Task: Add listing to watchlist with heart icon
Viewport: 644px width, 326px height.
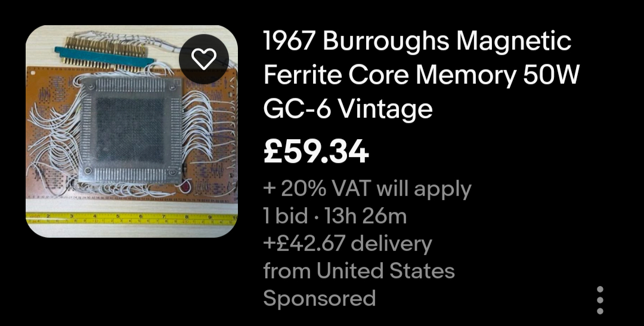Action: (x=204, y=59)
